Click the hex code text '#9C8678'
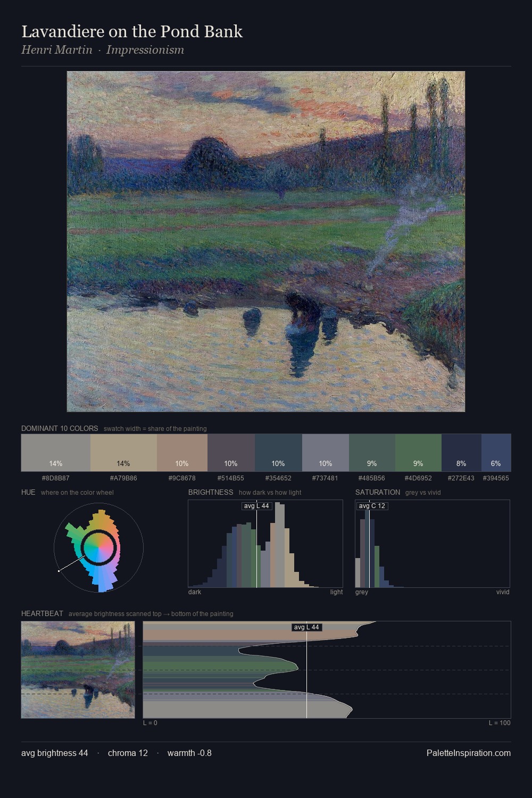Viewport: 532px width, 798px height. (182, 478)
